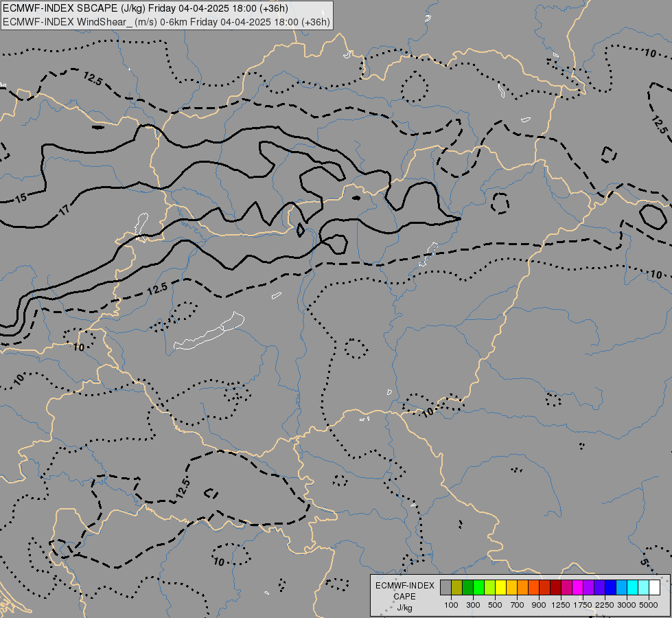Click the orange-red swatch left of 900
Viewport: 672px width, 618px height.
point(533,588)
